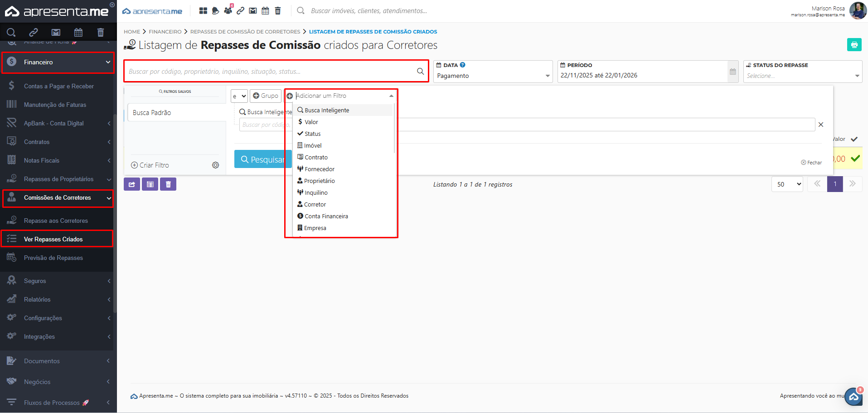Remove the Busca Inteligente filter row with X
The height and width of the screenshot is (413, 868).
pyautogui.click(x=821, y=125)
